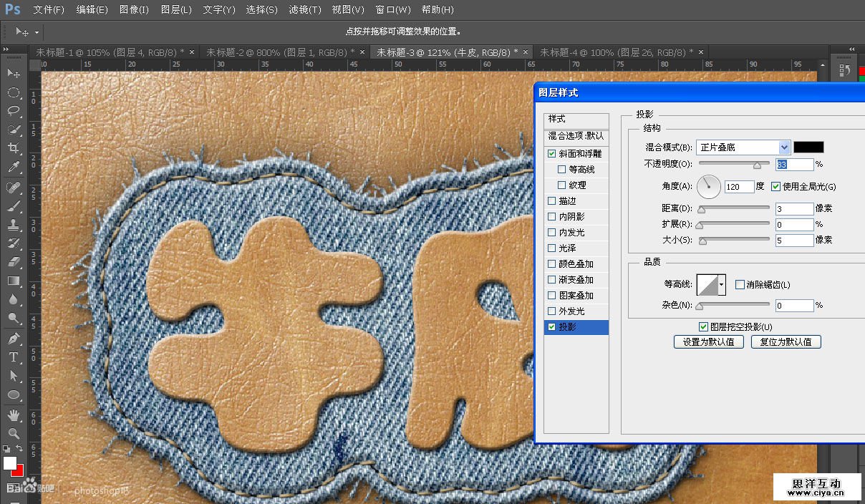Image resolution: width=865 pixels, height=504 pixels.
Task: Click the black shadow color swatch
Action: [808, 147]
